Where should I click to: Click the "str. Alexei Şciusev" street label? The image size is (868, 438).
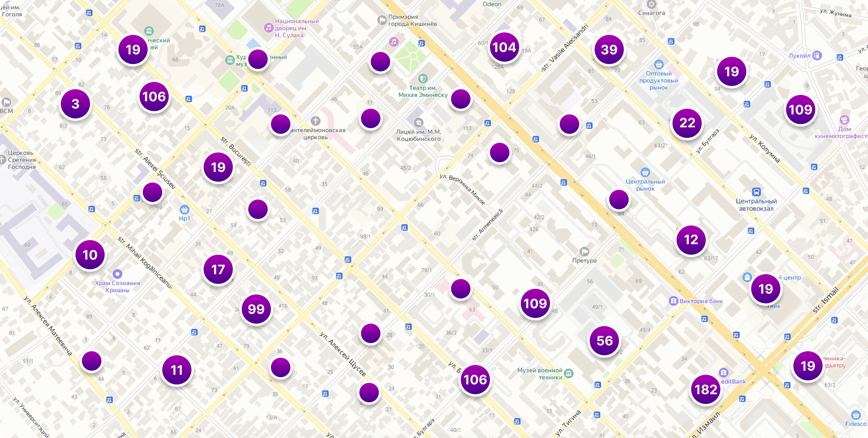click(x=155, y=169)
